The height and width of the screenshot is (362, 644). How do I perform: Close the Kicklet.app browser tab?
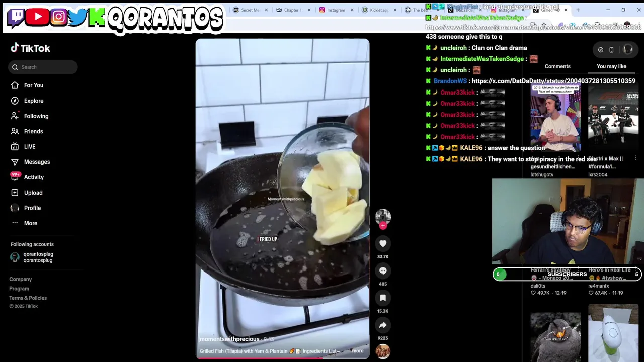(395, 10)
